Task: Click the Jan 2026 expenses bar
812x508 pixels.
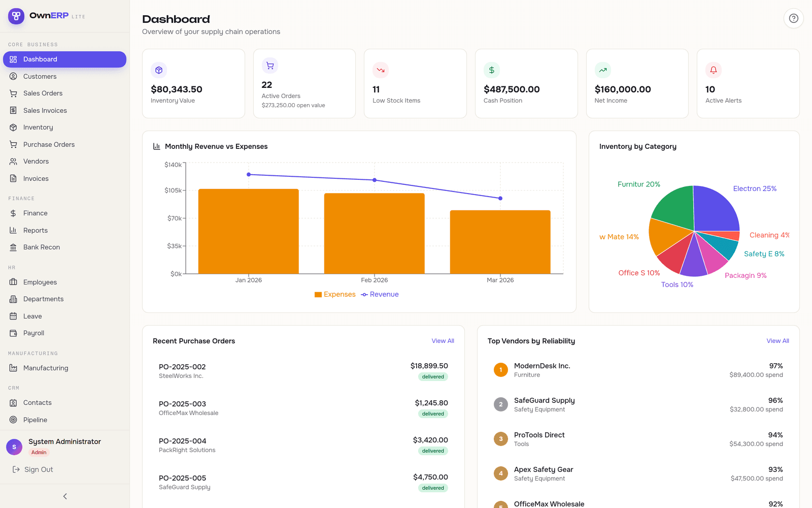Action: pos(249,232)
